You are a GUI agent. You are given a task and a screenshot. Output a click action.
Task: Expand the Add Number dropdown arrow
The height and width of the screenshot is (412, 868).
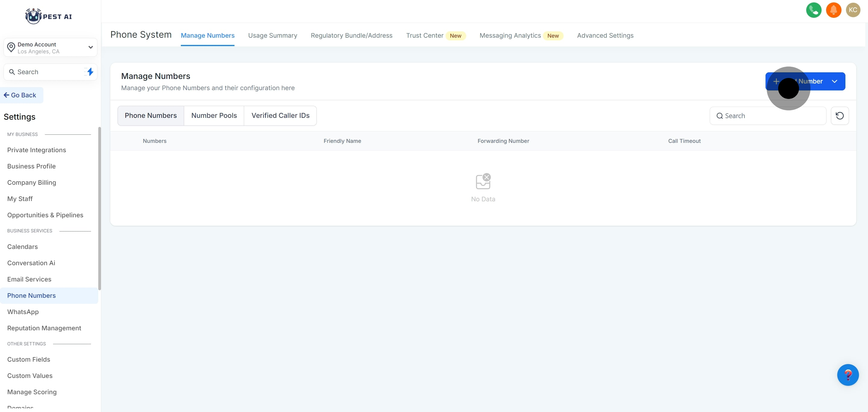(x=834, y=81)
